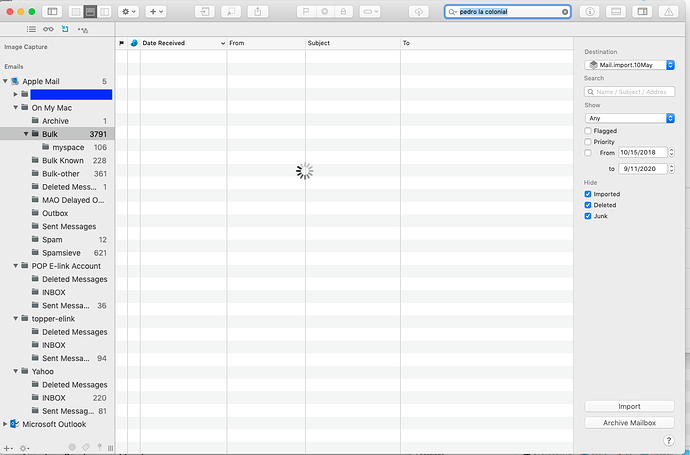Screen dimensions: 690x455
Task: Open the Show dropdown set to Any
Action: point(629,118)
